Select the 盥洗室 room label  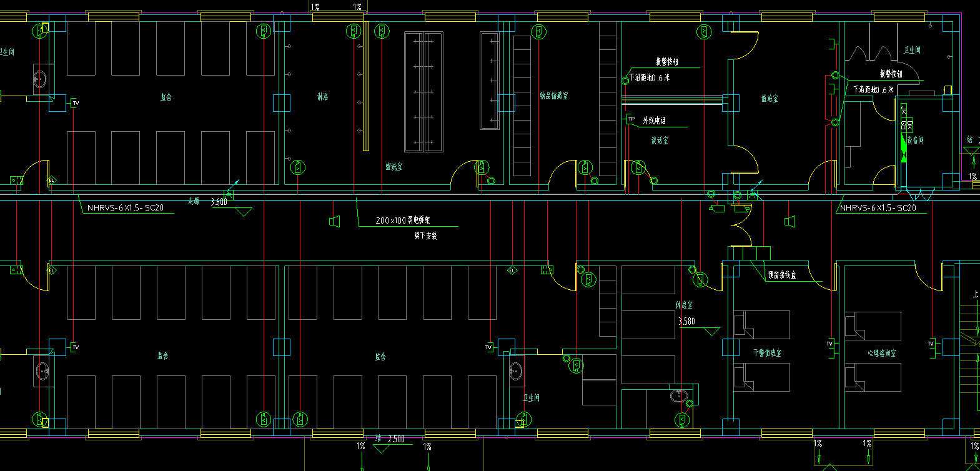(x=393, y=167)
